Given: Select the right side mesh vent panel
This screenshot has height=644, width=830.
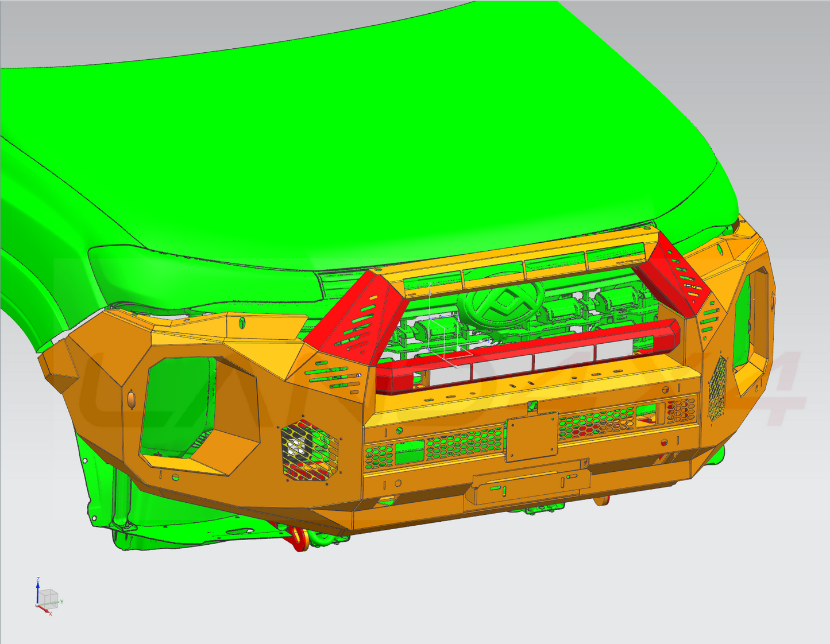Looking at the screenshot, I should 717,387.
